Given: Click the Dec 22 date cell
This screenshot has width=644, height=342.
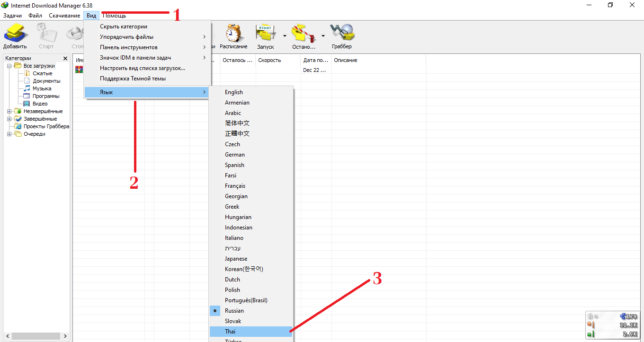Looking at the screenshot, I should (x=315, y=70).
